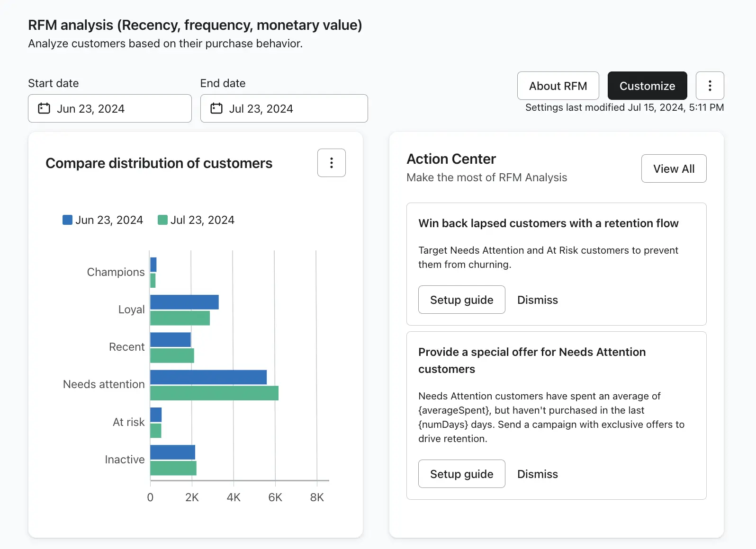The image size is (756, 549).
Task: Click the End date calendar icon
Action: (216, 108)
